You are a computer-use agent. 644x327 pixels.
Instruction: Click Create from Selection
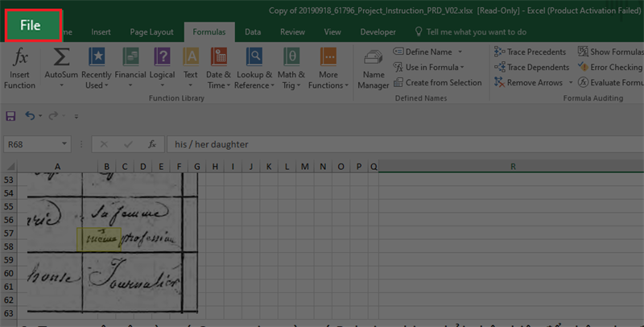point(437,83)
